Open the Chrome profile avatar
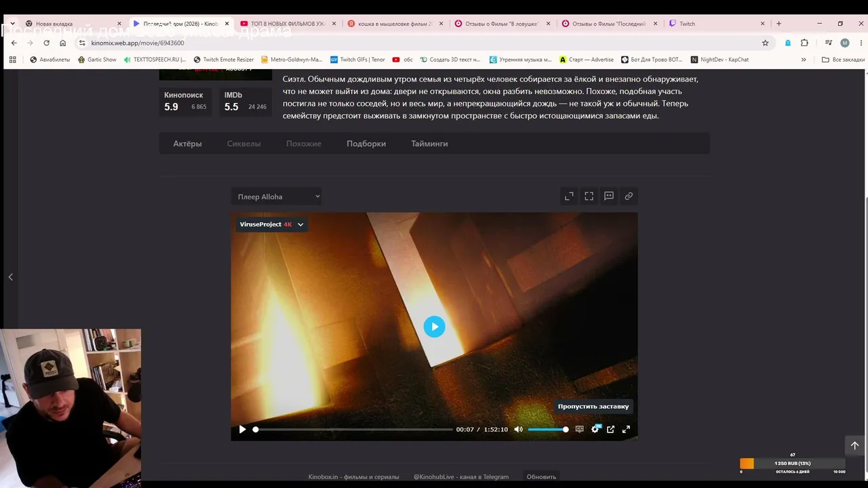 click(x=845, y=43)
